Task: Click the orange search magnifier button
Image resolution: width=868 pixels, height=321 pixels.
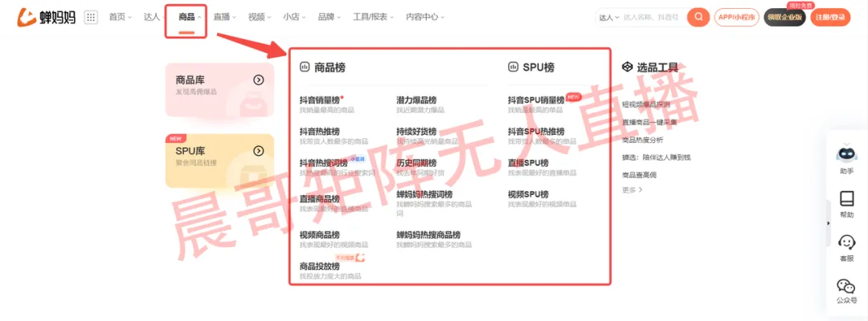Action: pyautogui.click(x=698, y=17)
